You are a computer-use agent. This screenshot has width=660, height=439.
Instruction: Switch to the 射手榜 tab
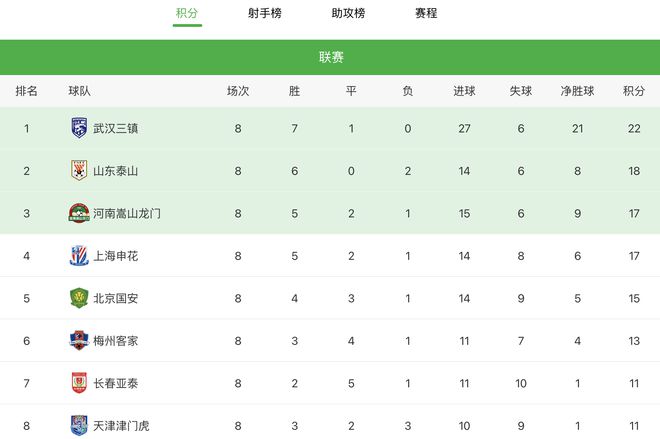(265, 13)
